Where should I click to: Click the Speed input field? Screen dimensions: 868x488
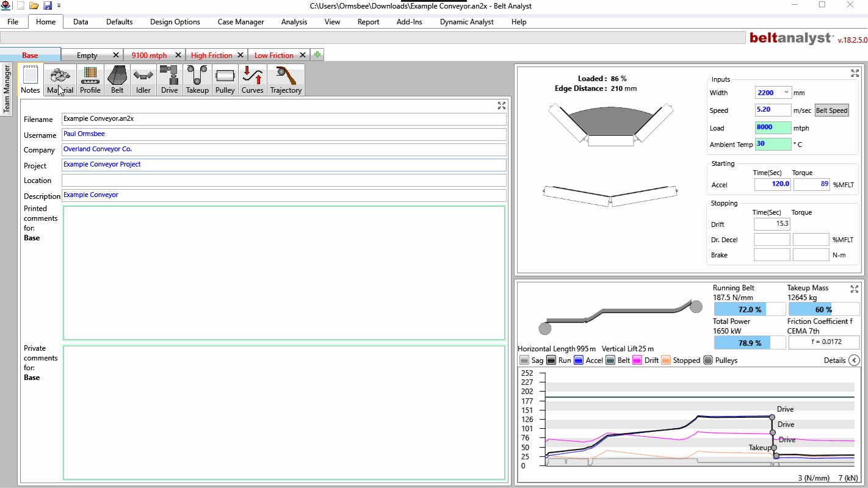tap(773, 110)
